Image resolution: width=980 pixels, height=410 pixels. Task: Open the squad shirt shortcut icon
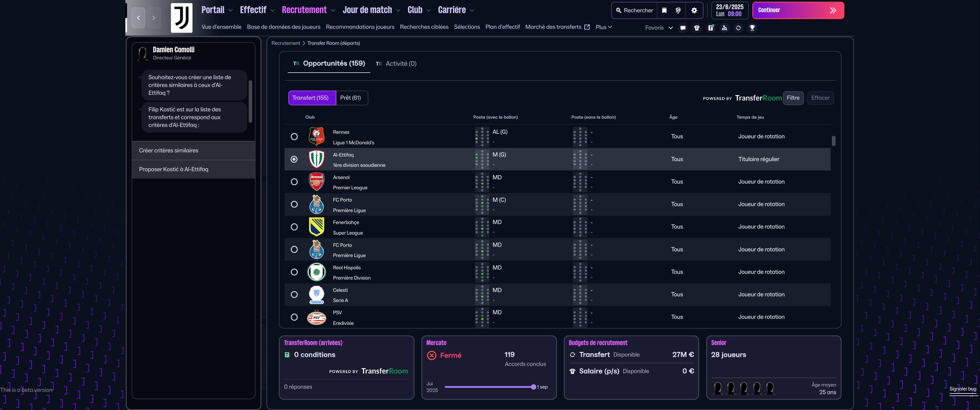click(697, 28)
